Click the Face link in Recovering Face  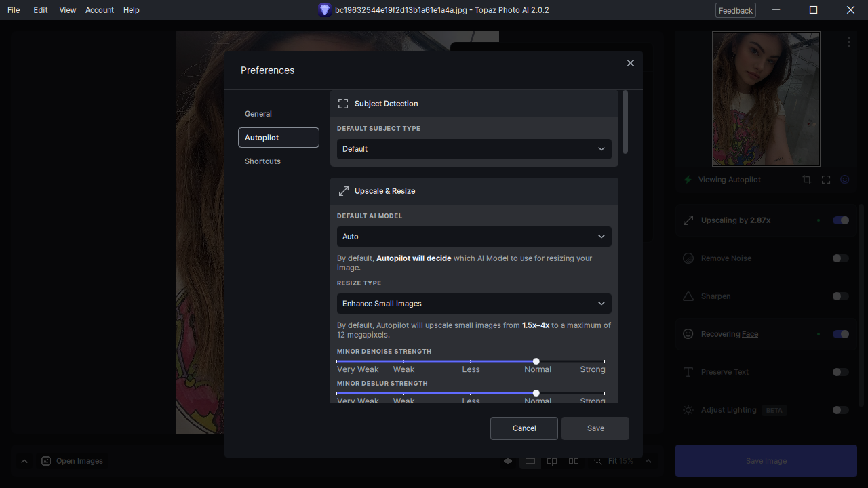click(750, 334)
